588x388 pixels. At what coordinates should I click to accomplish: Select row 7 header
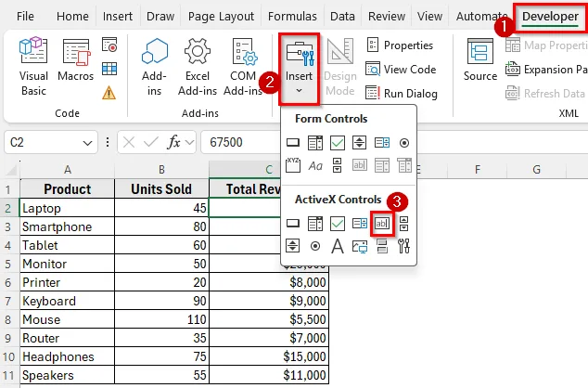click(x=8, y=301)
